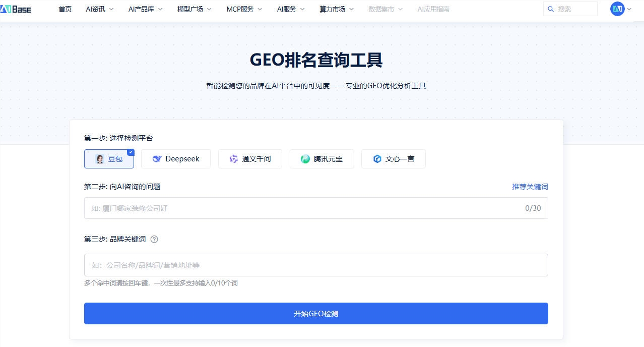Click the 豆包 avatar icon on its card

click(100, 158)
